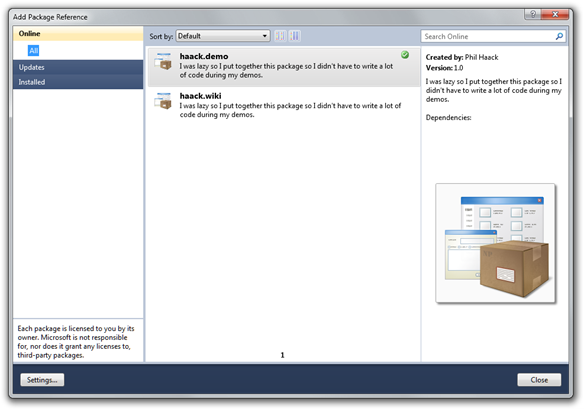Open the Sort by Default dropdown

point(223,36)
